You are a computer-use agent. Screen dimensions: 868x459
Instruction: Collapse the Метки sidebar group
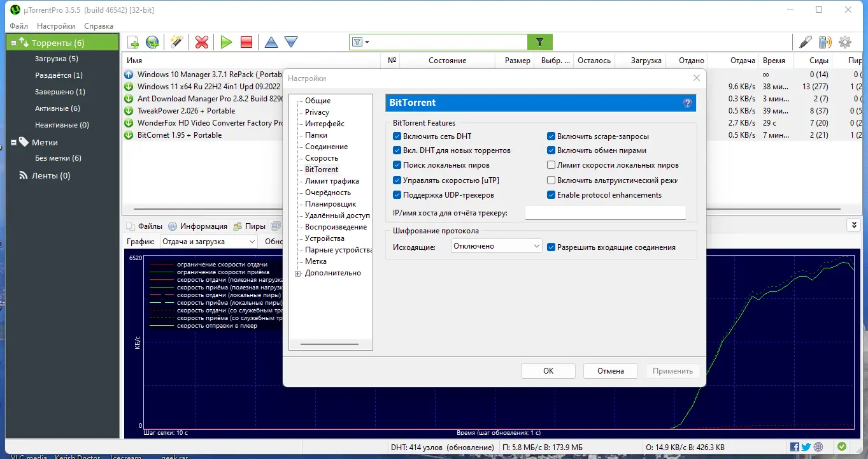[x=13, y=142]
